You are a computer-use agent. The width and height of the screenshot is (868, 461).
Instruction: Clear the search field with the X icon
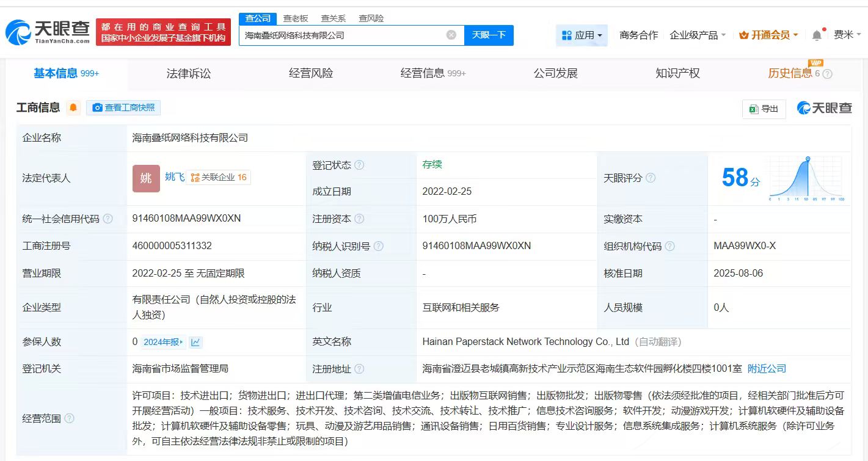click(x=451, y=35)
